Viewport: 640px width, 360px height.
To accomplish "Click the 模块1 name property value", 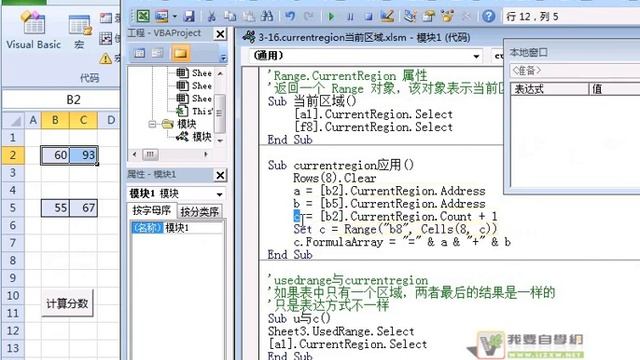I will (193, 228).
